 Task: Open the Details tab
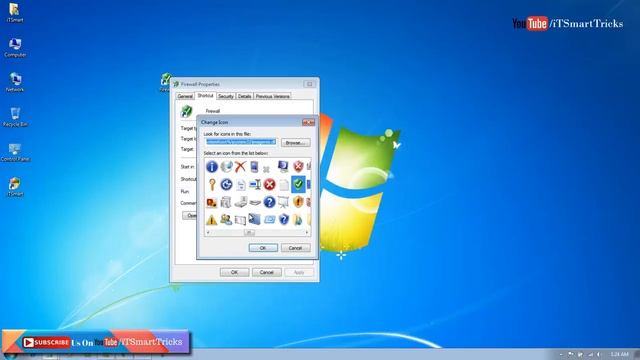coord(244,96)
